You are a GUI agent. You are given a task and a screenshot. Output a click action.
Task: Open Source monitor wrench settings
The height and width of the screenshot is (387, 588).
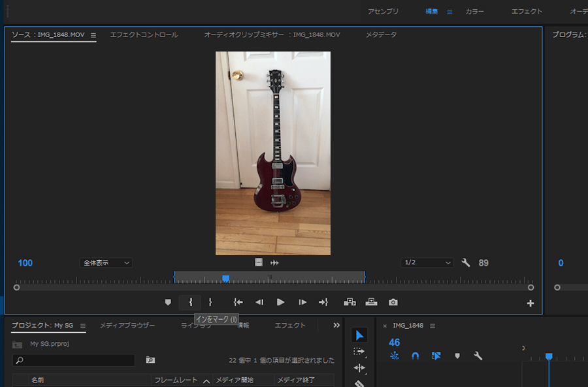pyautogui.click(x=466, y=263)
